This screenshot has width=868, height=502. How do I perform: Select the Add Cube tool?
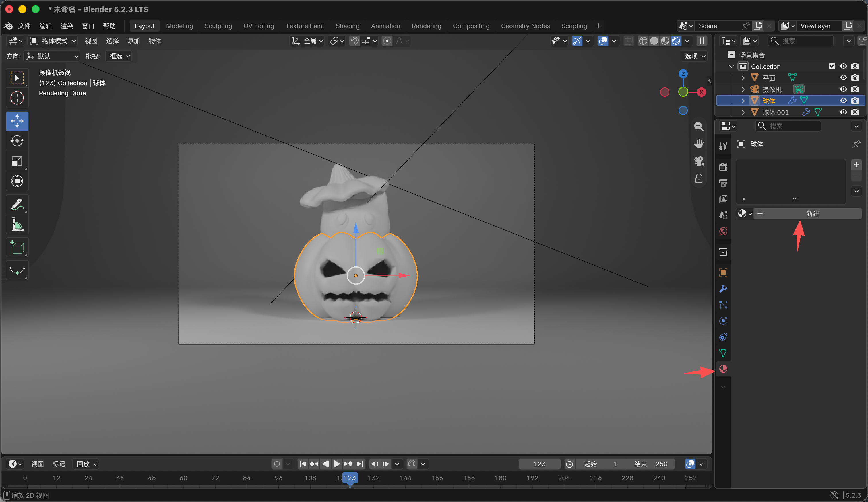17,247
